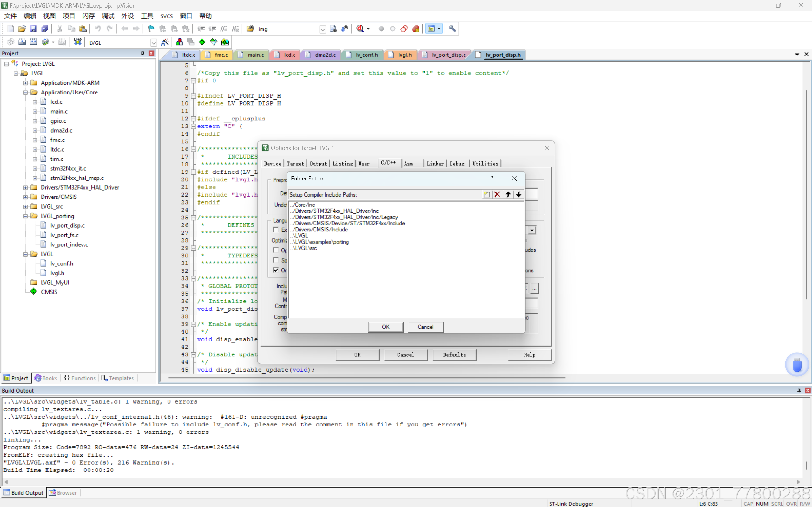
Task: Click the red X delete path icon
Action: point(497,194)
